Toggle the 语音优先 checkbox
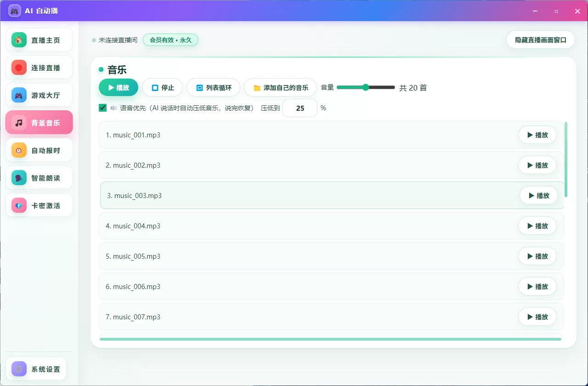Viewport: 588px width, 386px height. tap(103, 108)
